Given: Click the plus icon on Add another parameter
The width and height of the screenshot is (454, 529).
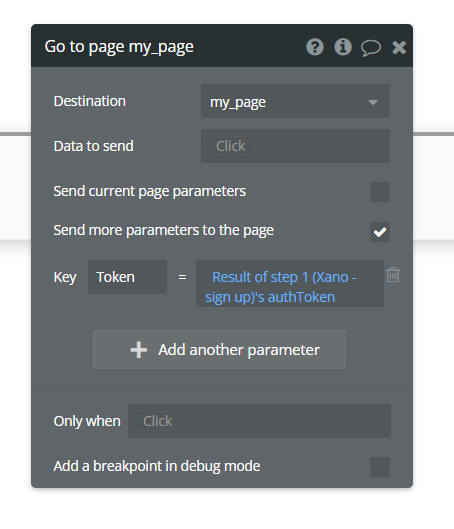Looking at the screenshot, I should tap(139, 350).
